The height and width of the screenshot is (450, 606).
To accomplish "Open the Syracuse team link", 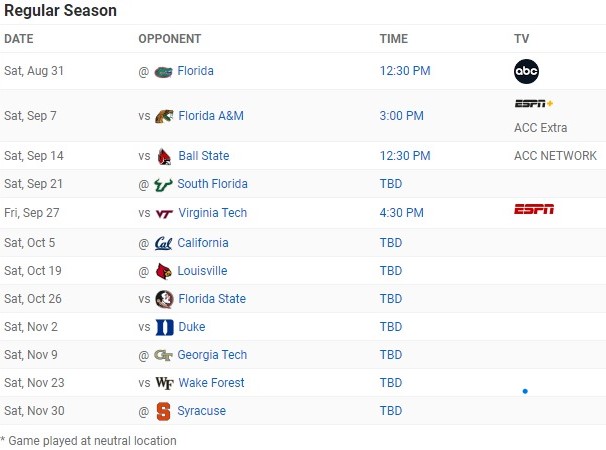I will pos(201,411).
